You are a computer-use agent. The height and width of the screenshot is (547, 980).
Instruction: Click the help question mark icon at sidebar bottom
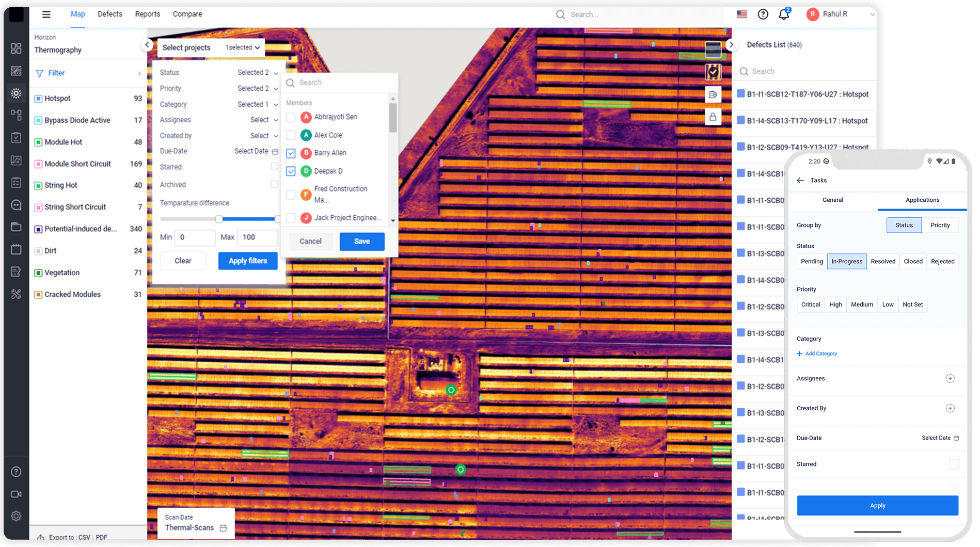16,471
